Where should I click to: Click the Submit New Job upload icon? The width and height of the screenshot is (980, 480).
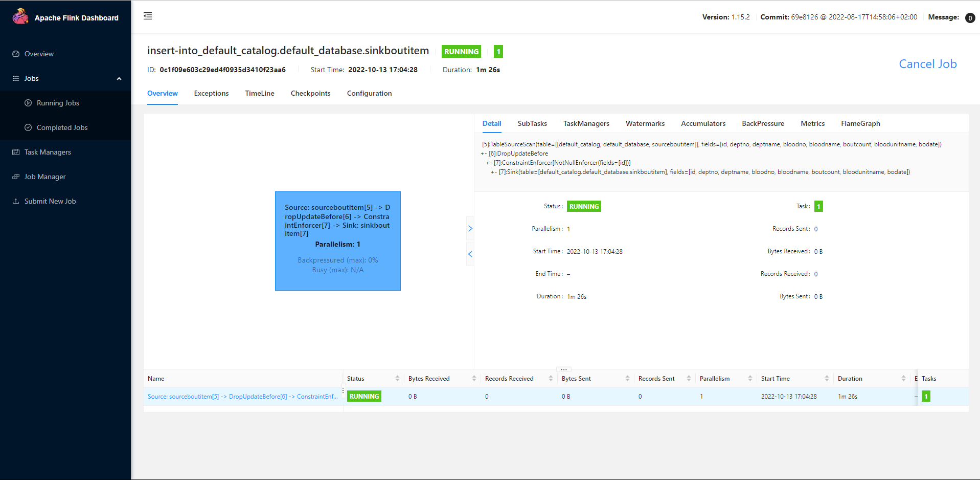16,201
